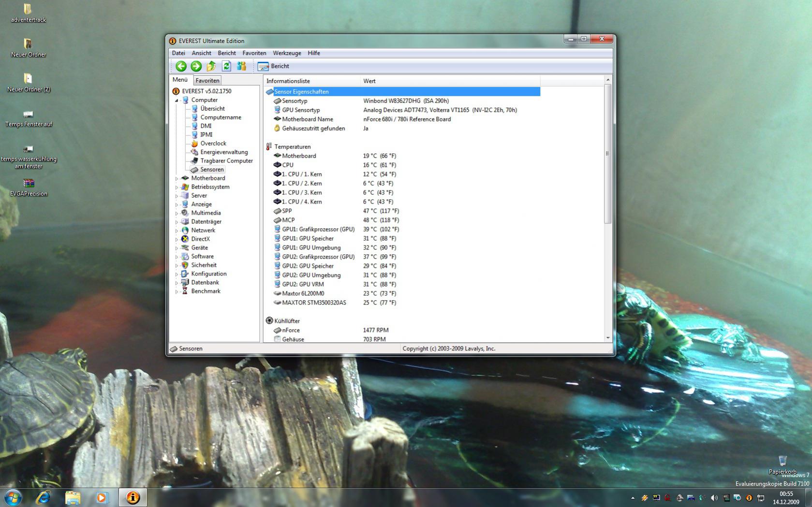Click the Gehäusezutritt gefunden lock icon

tap(277, 129)
